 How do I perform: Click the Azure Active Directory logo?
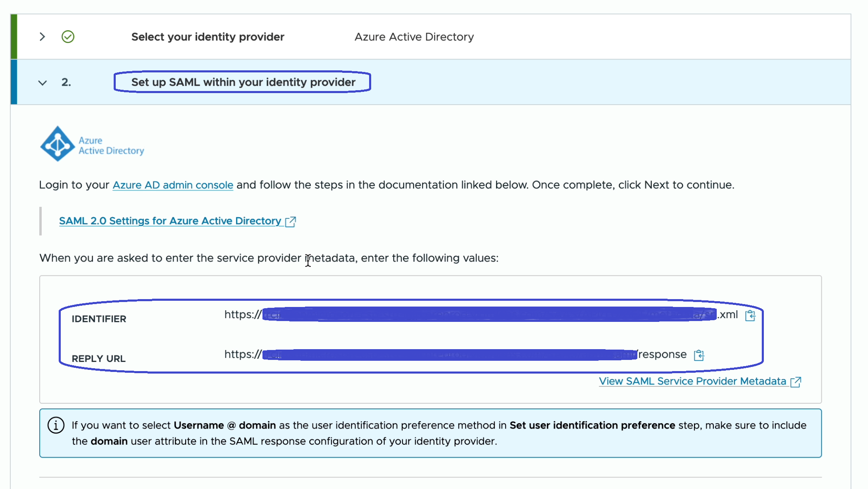tap(92, 144)
